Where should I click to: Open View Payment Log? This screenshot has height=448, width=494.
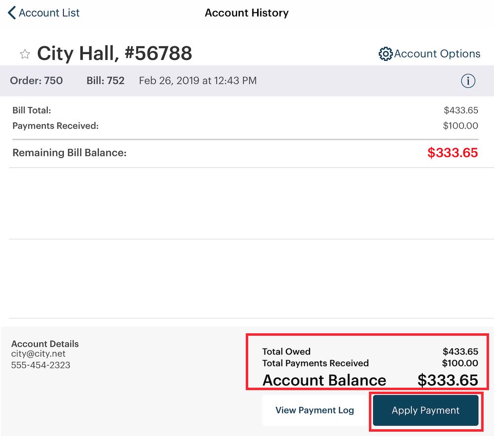tap(315, 410)
